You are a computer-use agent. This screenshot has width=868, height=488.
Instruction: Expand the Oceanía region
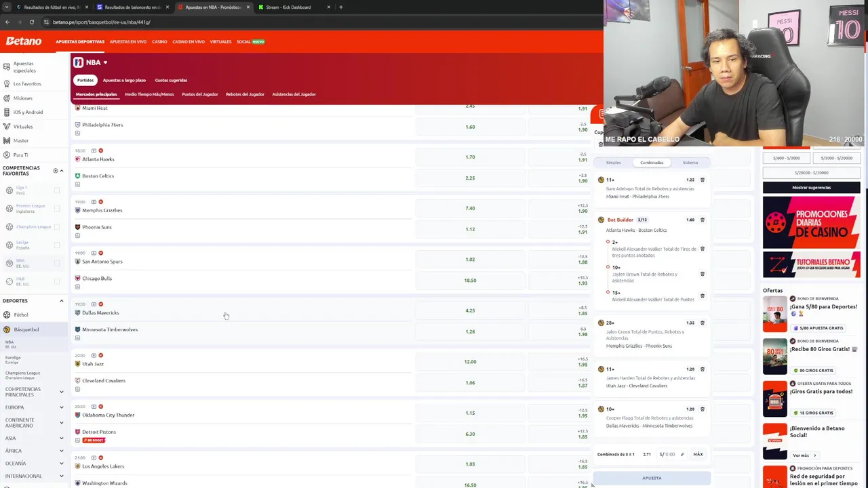point(62,464)
